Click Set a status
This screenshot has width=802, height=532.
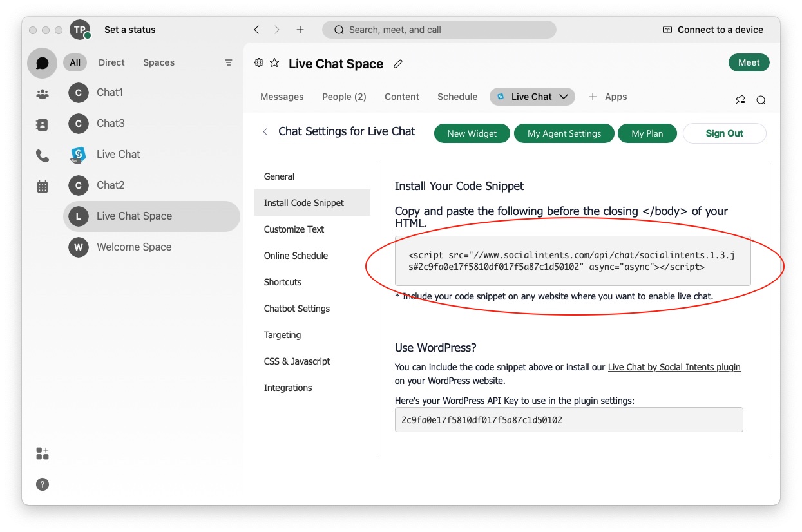click(130, 30)
